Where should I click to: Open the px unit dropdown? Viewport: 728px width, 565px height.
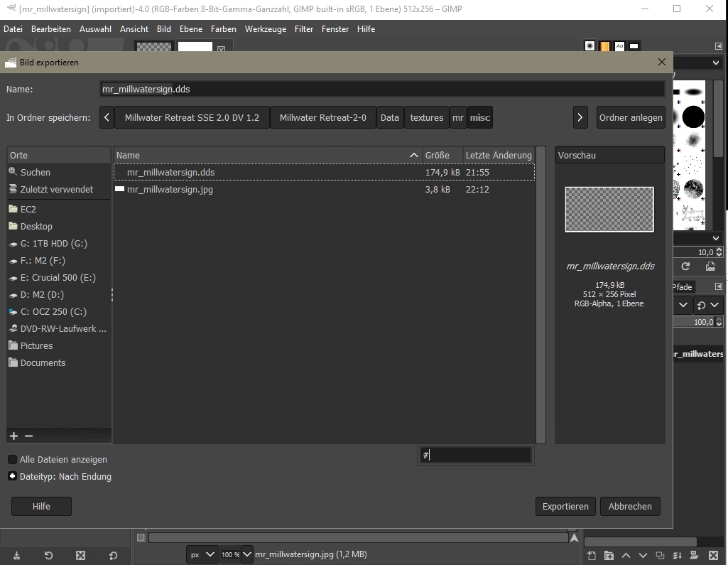(202, 554)
